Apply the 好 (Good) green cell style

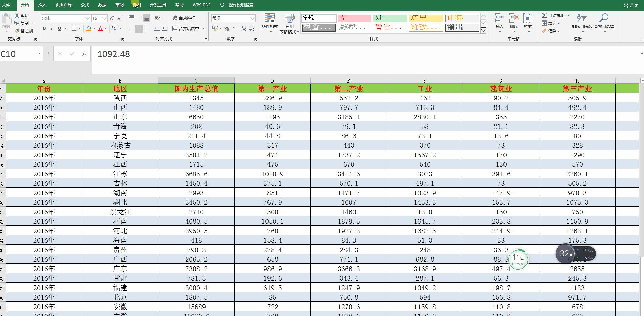pos(390,18)
